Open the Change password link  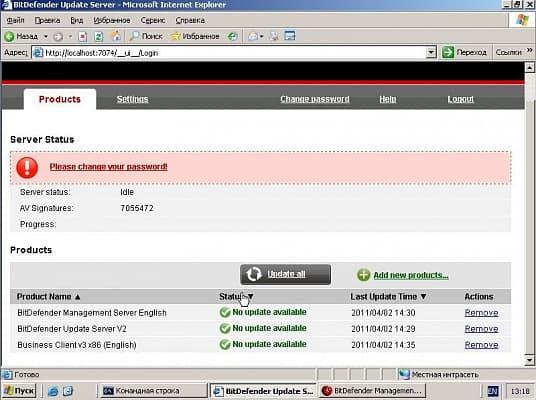[x=315, y=99]
